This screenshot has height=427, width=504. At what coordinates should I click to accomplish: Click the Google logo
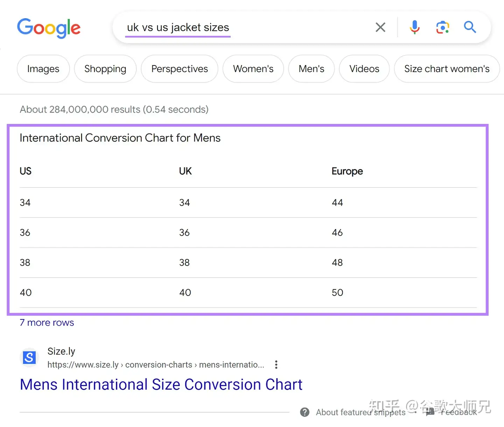click(49, 28)
